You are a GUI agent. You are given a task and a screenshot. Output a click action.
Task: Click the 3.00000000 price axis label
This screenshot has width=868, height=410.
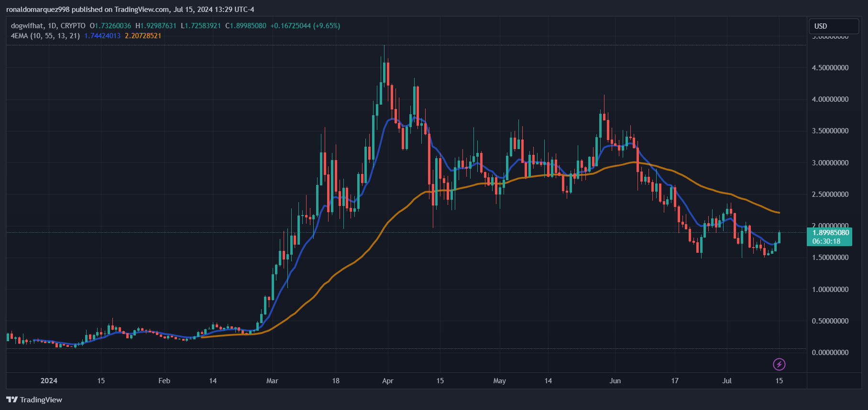coord(830,163)
